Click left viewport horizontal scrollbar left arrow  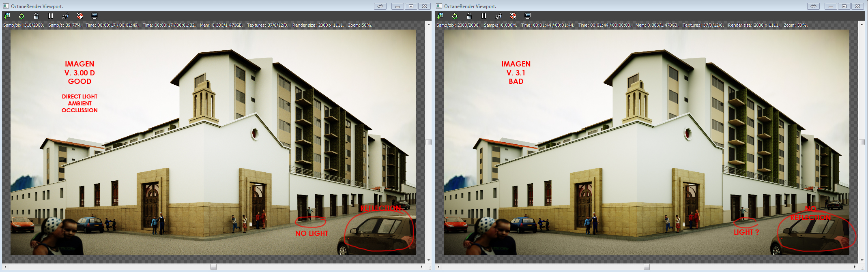5,267
